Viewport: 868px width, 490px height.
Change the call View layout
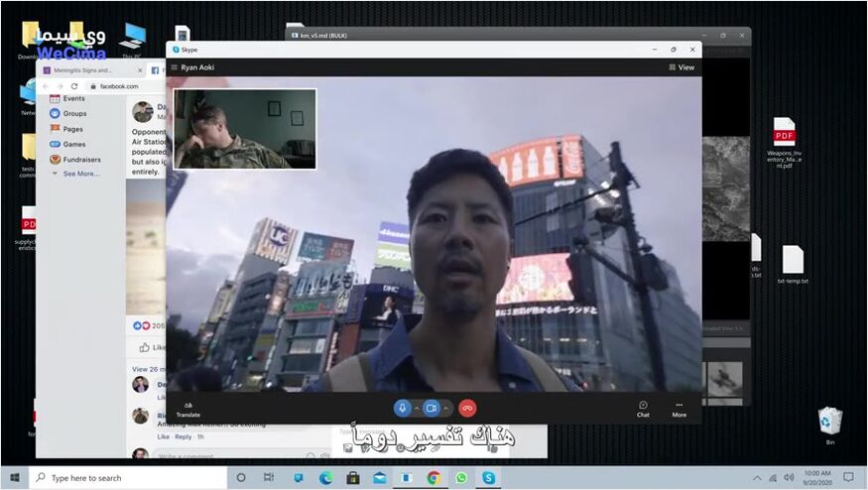682,67
